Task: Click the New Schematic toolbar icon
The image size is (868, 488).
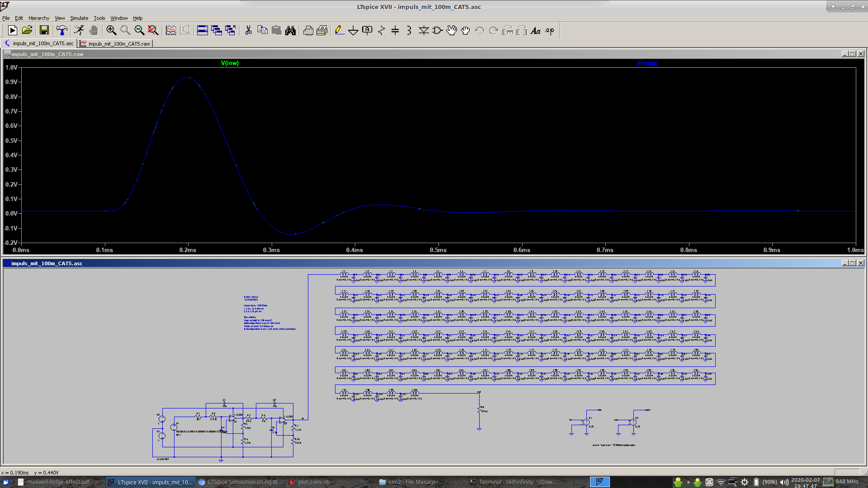Action: pos(13,30)
